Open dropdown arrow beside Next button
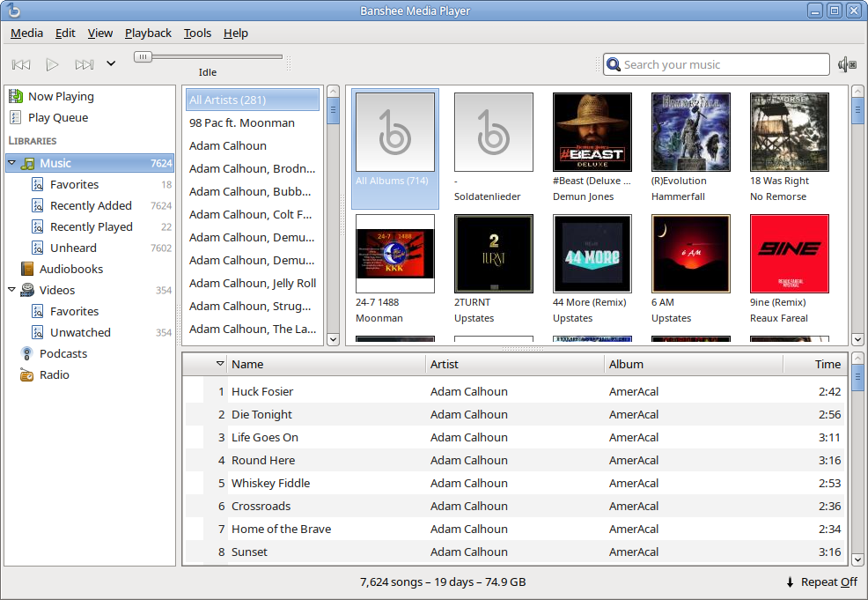 111,63
